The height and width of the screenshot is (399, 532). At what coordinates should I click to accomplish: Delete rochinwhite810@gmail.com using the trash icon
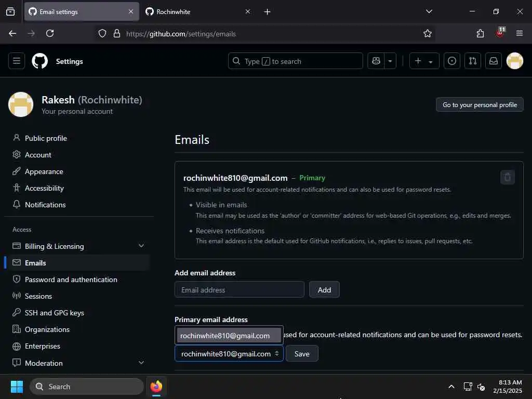pos(507,177)
